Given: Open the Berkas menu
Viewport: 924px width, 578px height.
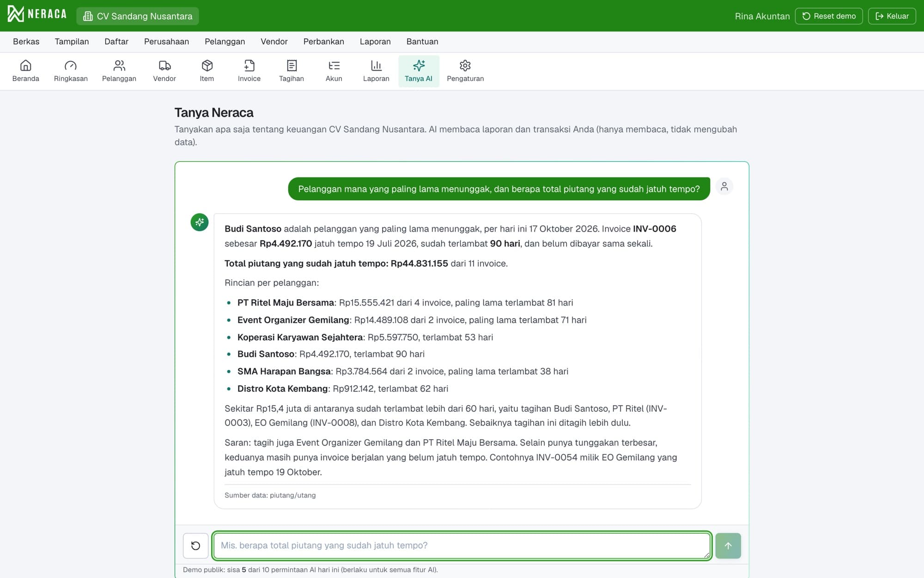Looking at the screenshot, I should (x=26, y=42).
